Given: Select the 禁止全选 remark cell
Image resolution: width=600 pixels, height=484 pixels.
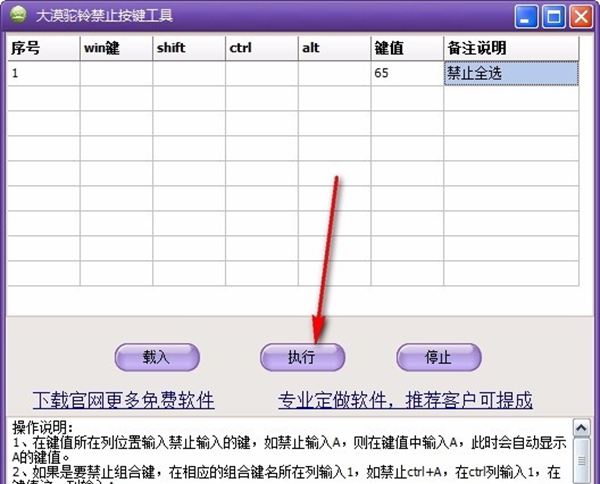Looking at the screenshot, I should [511, 73].
